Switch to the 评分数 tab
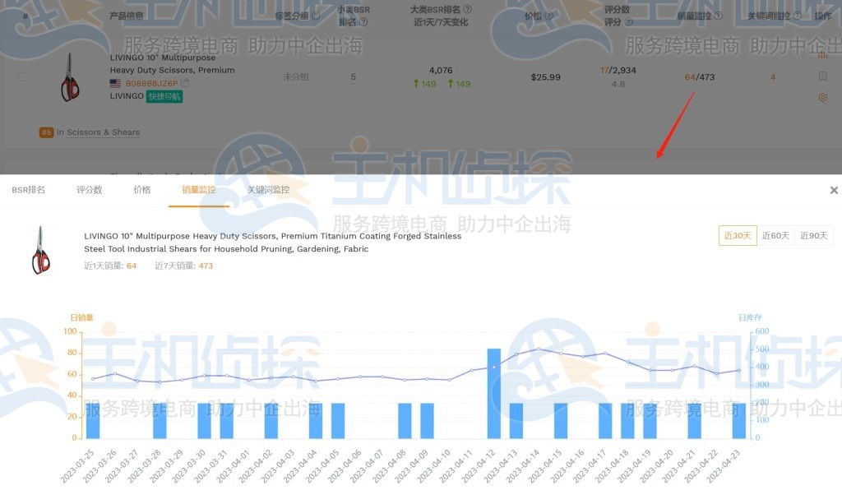The image size is (842, 504). pyautogui.click(x=89, y=189)
